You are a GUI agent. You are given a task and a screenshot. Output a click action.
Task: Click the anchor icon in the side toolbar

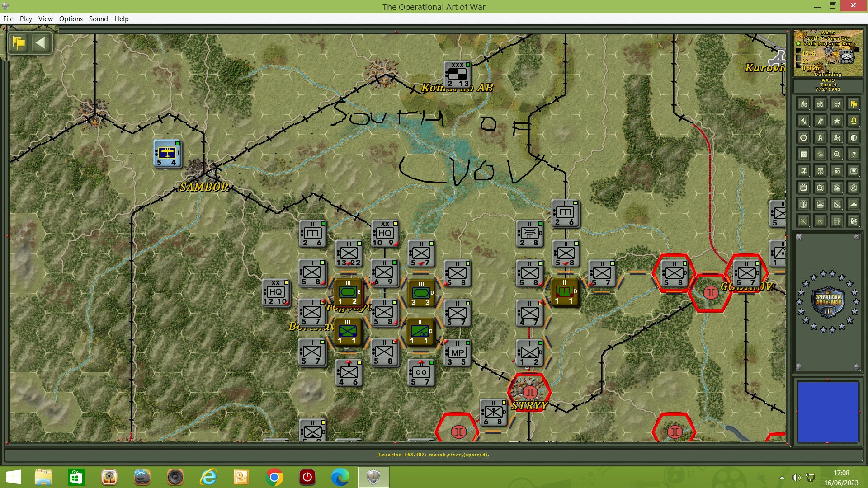tap(820, 171)
